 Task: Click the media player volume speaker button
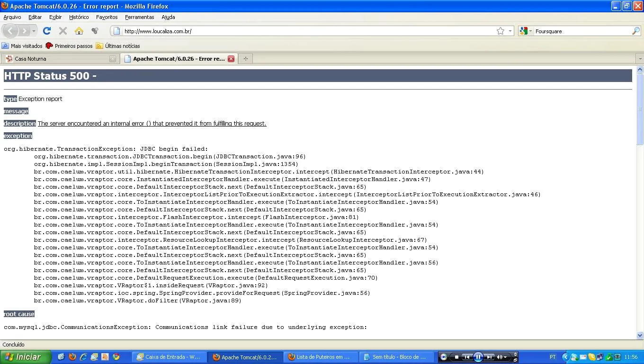[x=499, y=357]
